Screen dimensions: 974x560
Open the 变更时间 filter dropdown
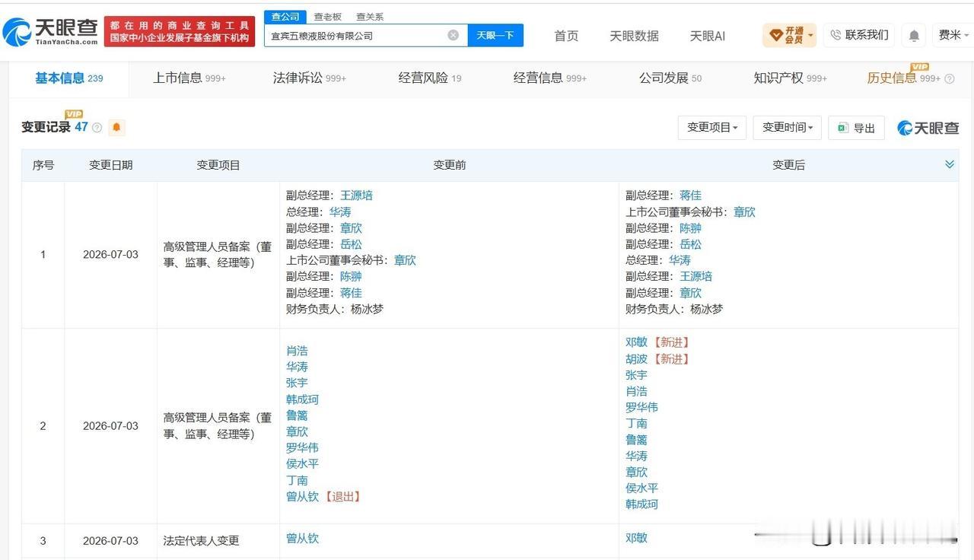coord(788,128)
